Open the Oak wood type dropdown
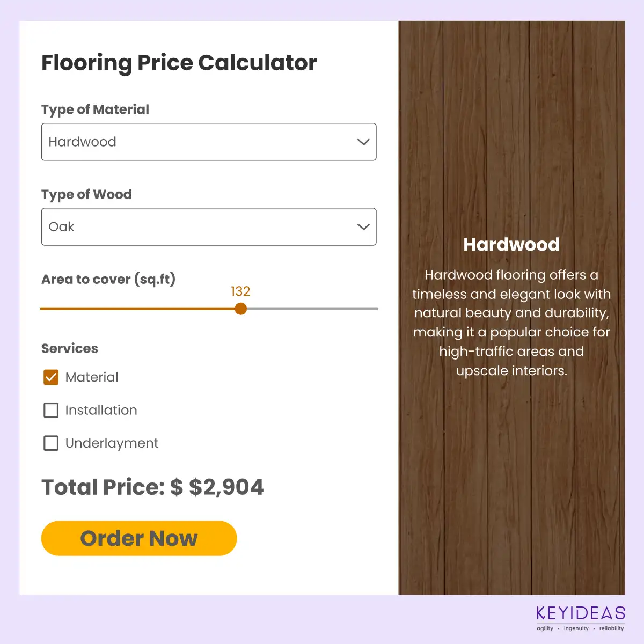Viewport: 644px width, 644px height. pyautogui.click(x=208, y=227)
